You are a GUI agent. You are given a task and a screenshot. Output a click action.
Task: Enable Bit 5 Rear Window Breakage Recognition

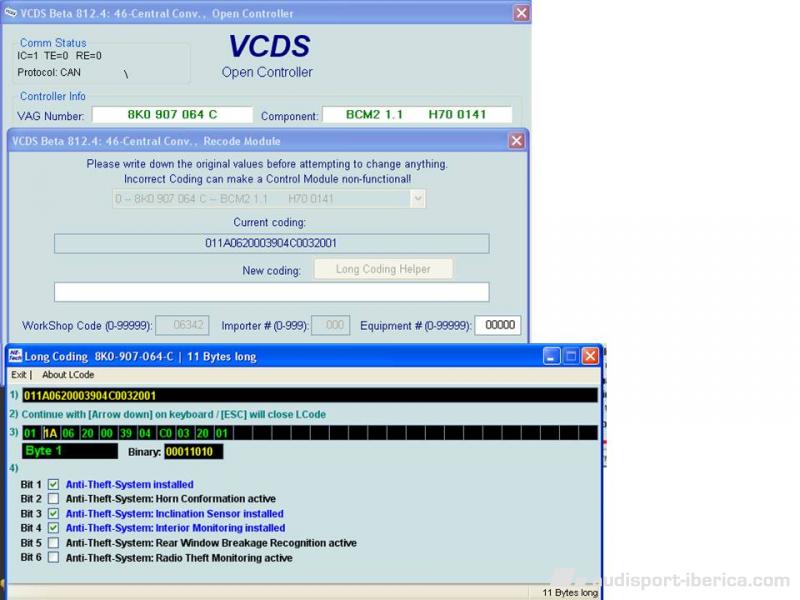coord(54,542)
